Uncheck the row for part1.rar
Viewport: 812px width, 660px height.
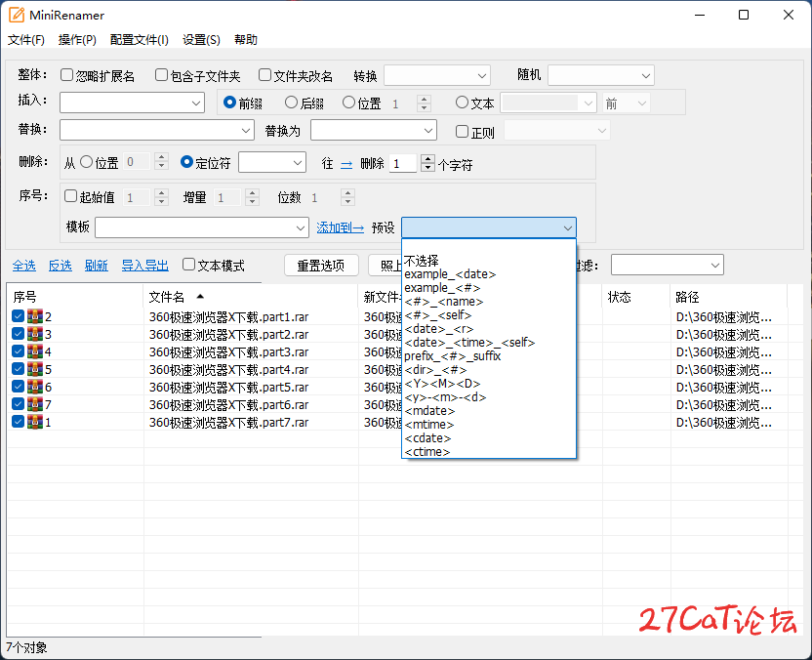18,316
